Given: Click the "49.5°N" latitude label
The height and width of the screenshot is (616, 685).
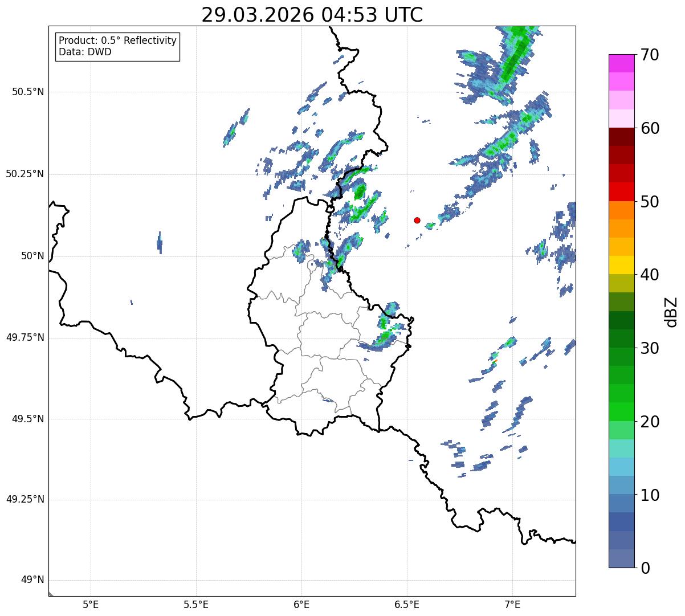Looking at the screenshot, I should tap(27, 419).
